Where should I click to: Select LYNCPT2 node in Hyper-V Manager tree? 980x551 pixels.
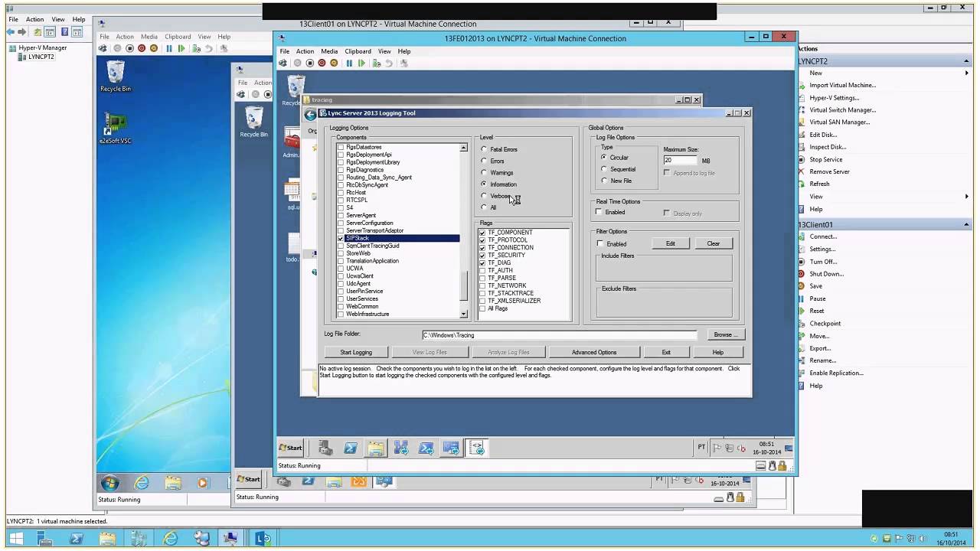pyautogui.click(x=41, y=57)
